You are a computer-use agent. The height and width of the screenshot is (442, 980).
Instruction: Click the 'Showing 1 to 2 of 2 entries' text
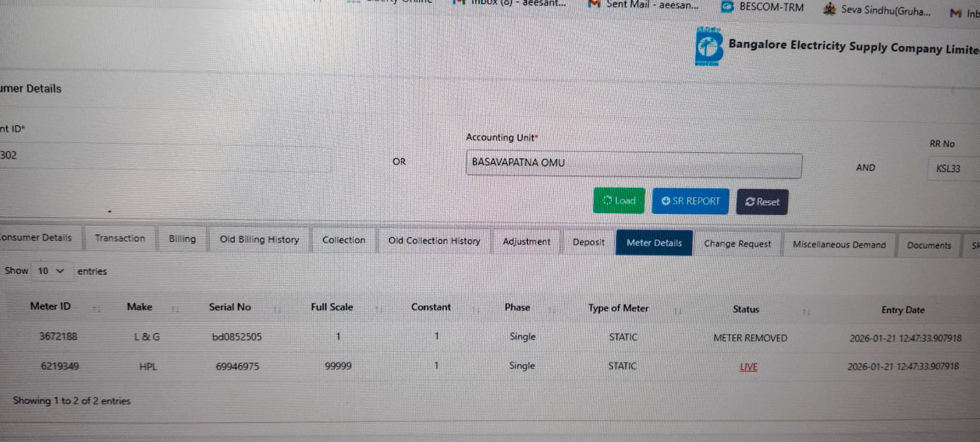point(72,400)
